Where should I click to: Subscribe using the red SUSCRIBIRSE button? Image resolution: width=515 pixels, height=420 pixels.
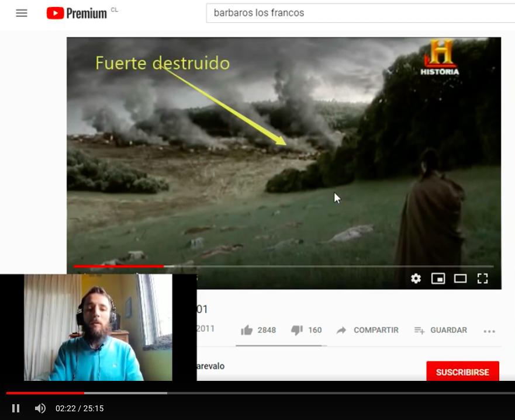tap(462, 372)
